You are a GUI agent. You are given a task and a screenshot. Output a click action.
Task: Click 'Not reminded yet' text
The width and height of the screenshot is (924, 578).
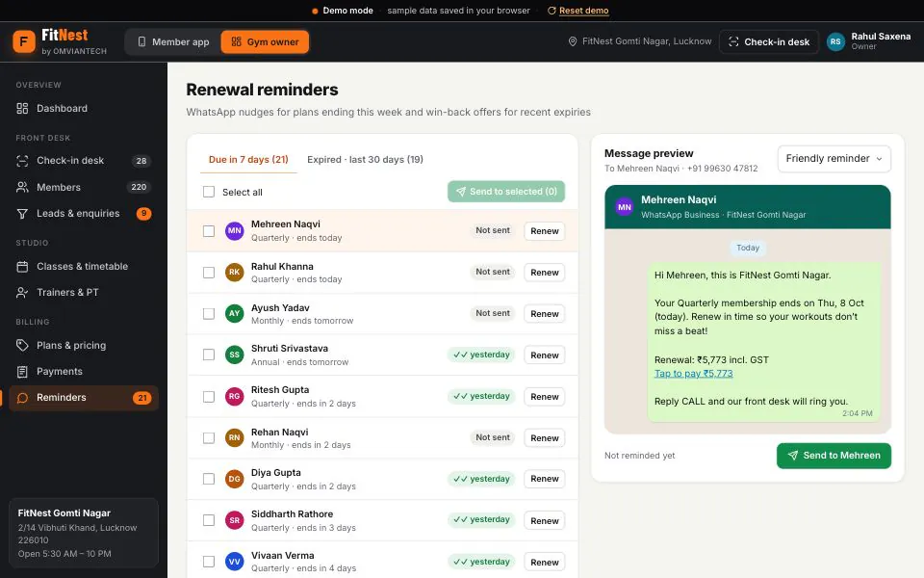click(639, 456)
